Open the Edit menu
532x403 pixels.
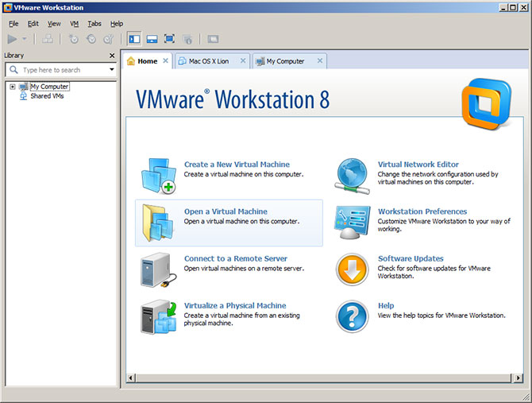click(x=33, y=24)
